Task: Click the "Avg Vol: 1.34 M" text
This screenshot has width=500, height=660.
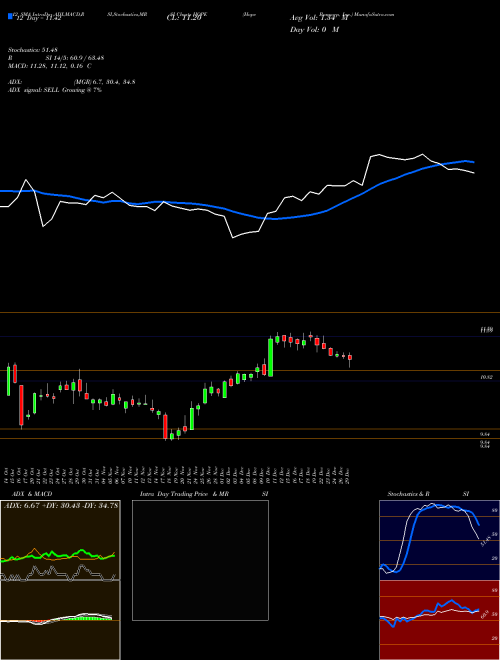Action: point(319,18)
